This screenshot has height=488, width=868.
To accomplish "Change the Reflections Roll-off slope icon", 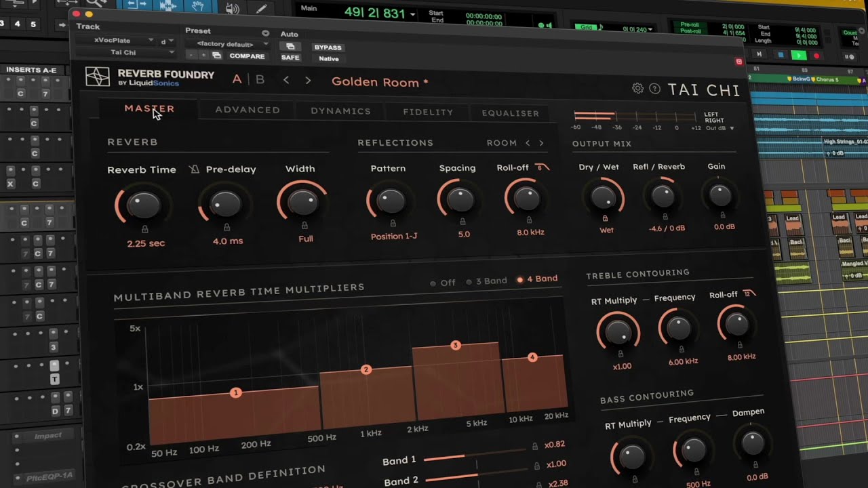I will pyautogui.click(x=542, y=167).
